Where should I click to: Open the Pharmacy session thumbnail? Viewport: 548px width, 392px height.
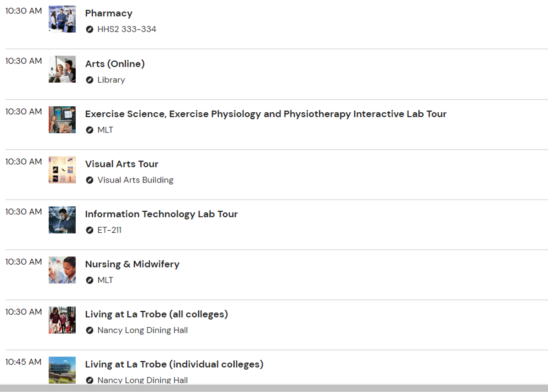[62, 19]
